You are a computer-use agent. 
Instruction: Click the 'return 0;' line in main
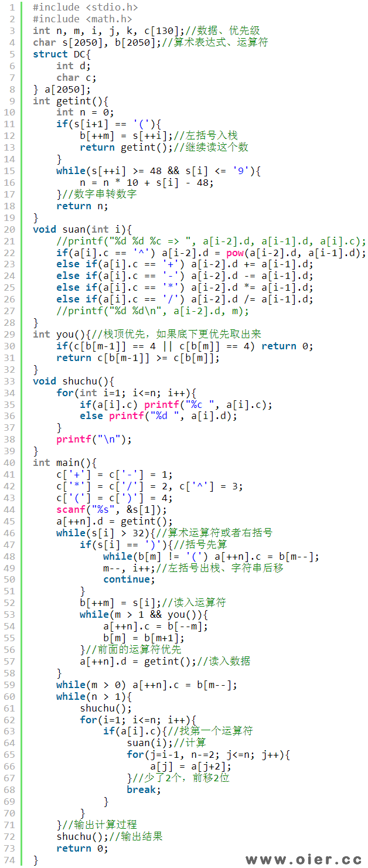tap(83, 849)
